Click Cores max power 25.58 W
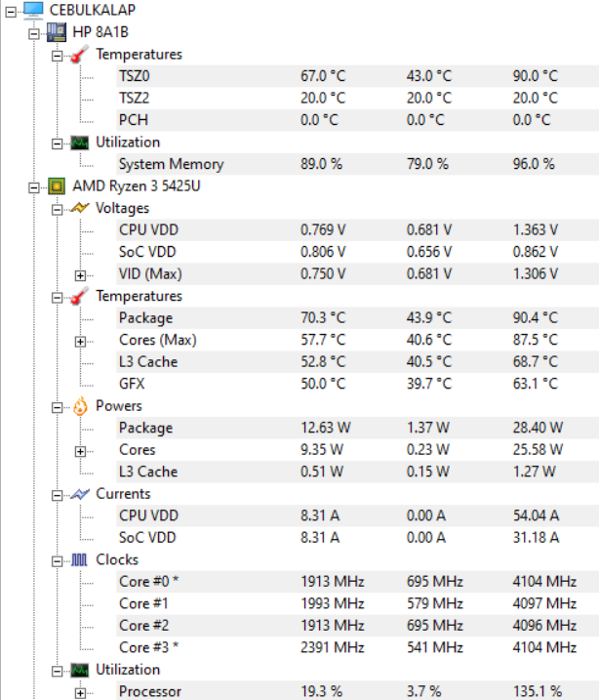The image size is (599, 700). (x=538, y=450)
